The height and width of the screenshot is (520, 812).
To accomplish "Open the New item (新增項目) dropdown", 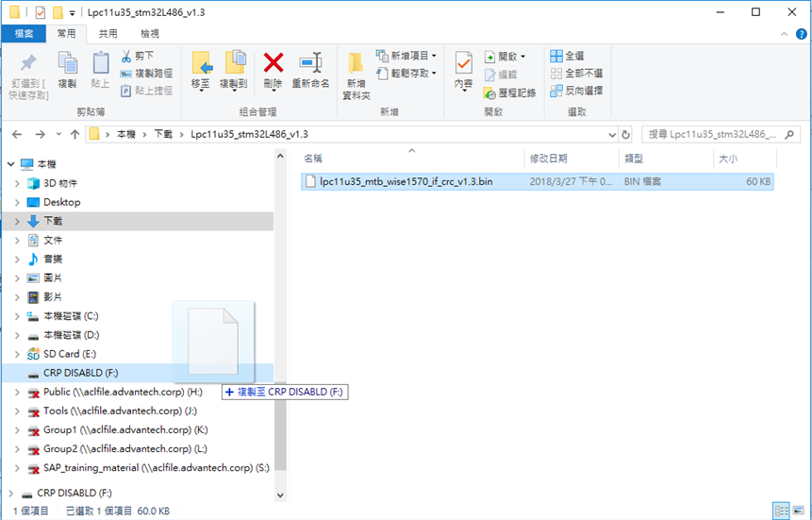I will coord(406,56).
